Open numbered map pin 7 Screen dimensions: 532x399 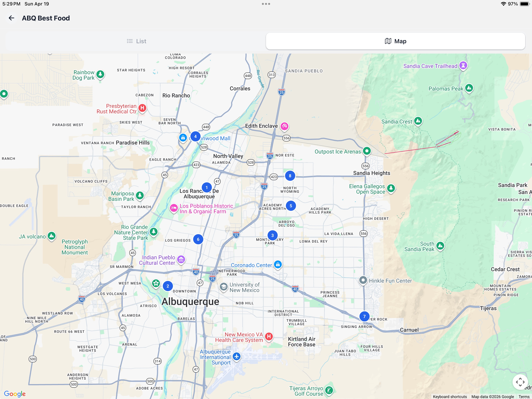364,316
